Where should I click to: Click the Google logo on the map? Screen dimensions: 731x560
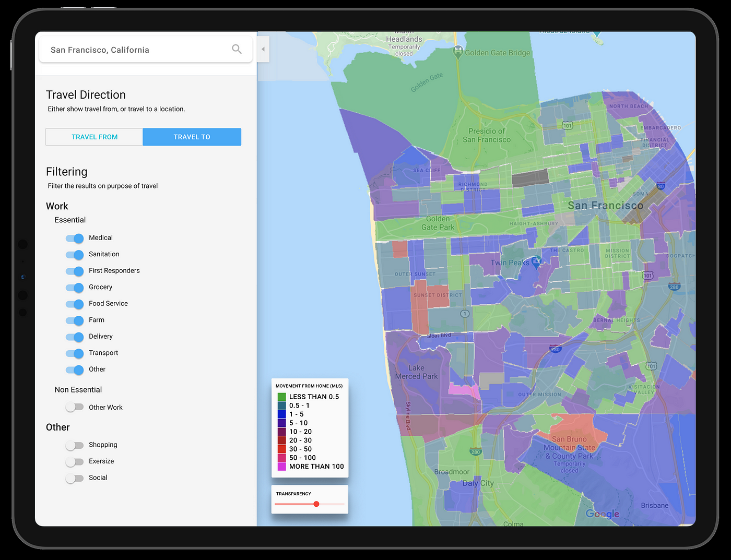coord(603,514)
